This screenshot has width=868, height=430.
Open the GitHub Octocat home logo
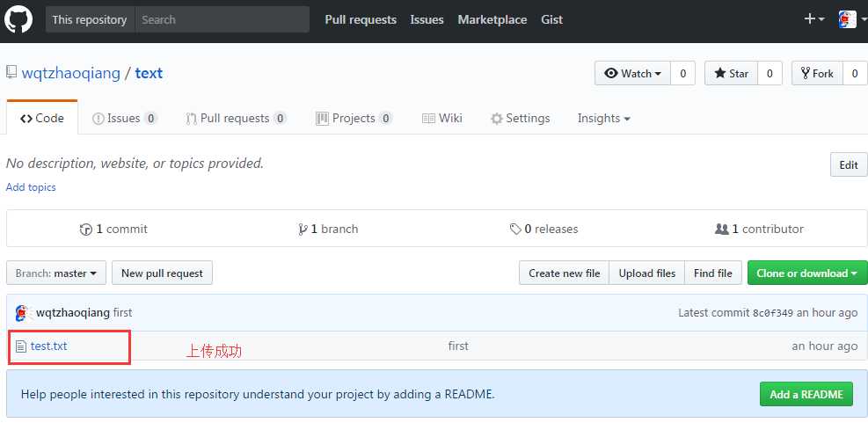(18, 19)
